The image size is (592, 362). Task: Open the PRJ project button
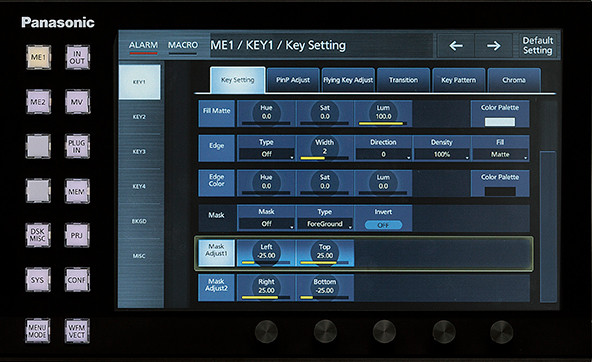point(77,235)
